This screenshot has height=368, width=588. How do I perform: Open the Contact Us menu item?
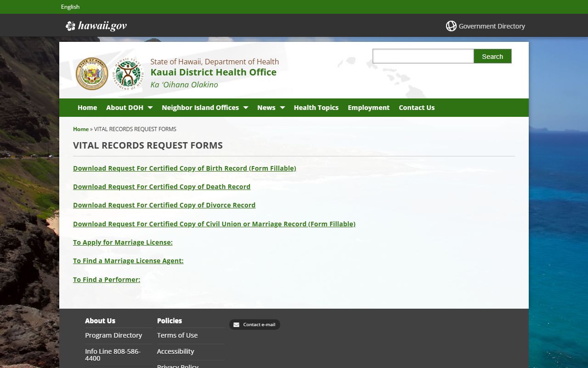tap(417, 108)
